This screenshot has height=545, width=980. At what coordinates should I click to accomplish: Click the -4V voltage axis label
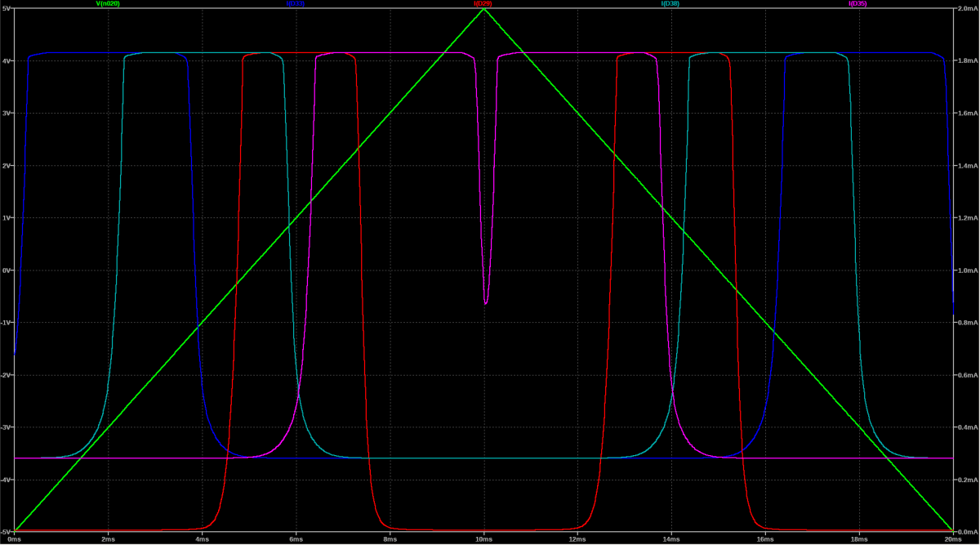click(x=6, y=479)
